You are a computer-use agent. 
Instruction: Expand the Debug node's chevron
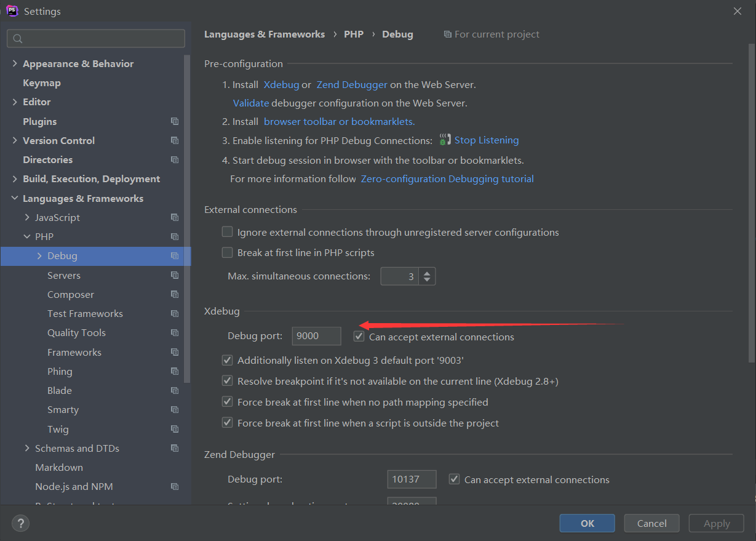click(39, 256)
